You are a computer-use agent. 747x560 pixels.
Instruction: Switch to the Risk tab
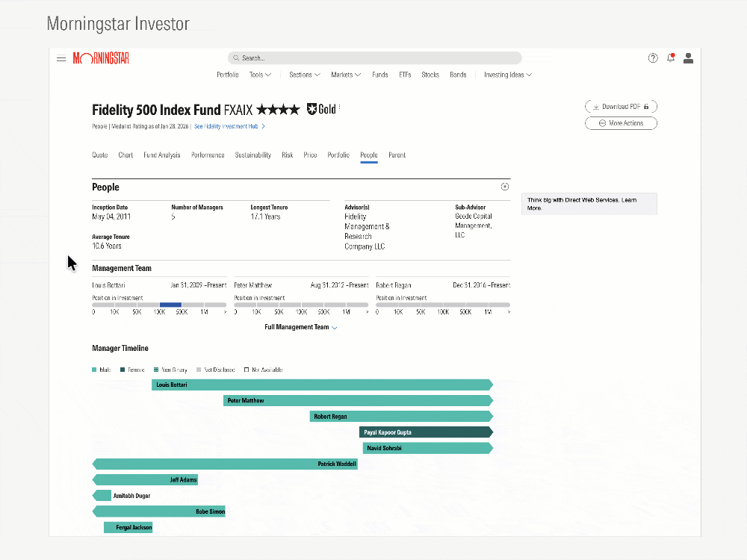(x=288, y=155)
